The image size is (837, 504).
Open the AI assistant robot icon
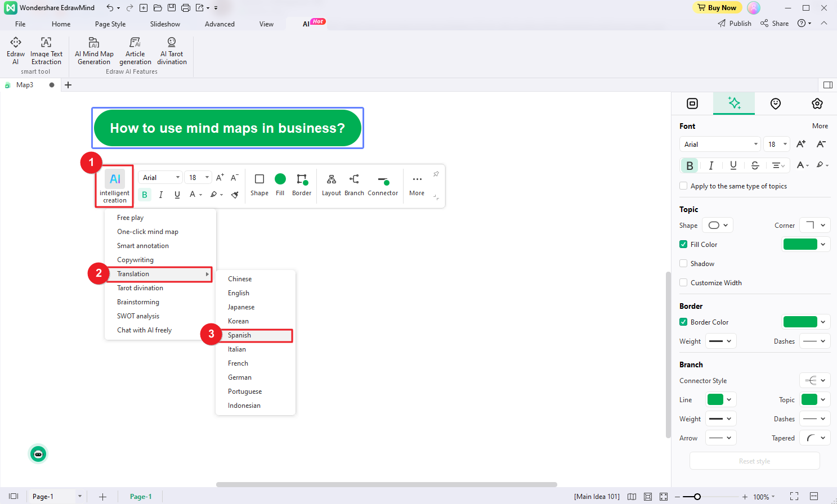(x=38, y=454)
